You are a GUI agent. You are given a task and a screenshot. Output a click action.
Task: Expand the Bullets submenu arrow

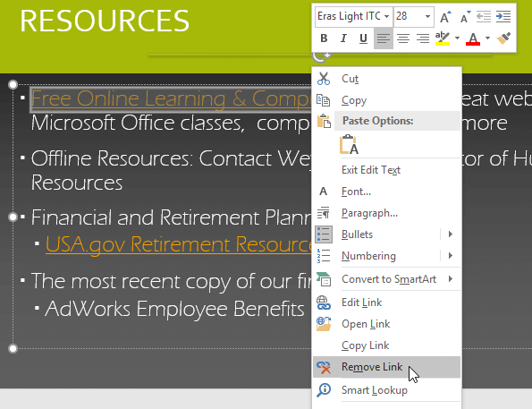tap(451, 234)
